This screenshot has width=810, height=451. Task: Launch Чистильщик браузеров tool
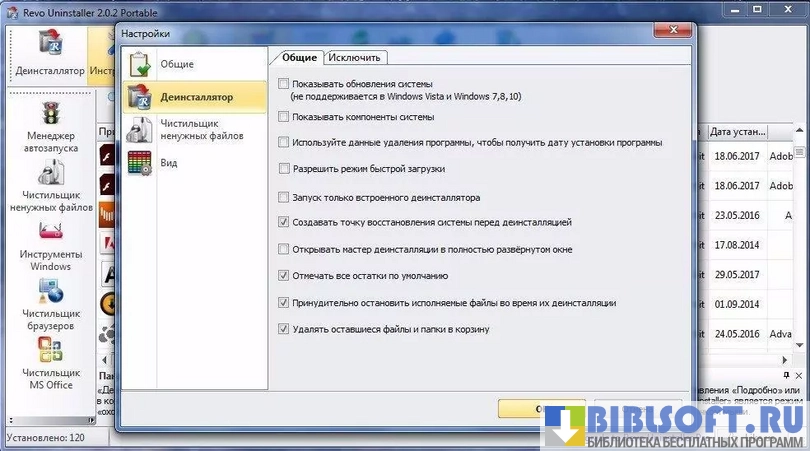[50, 303]
